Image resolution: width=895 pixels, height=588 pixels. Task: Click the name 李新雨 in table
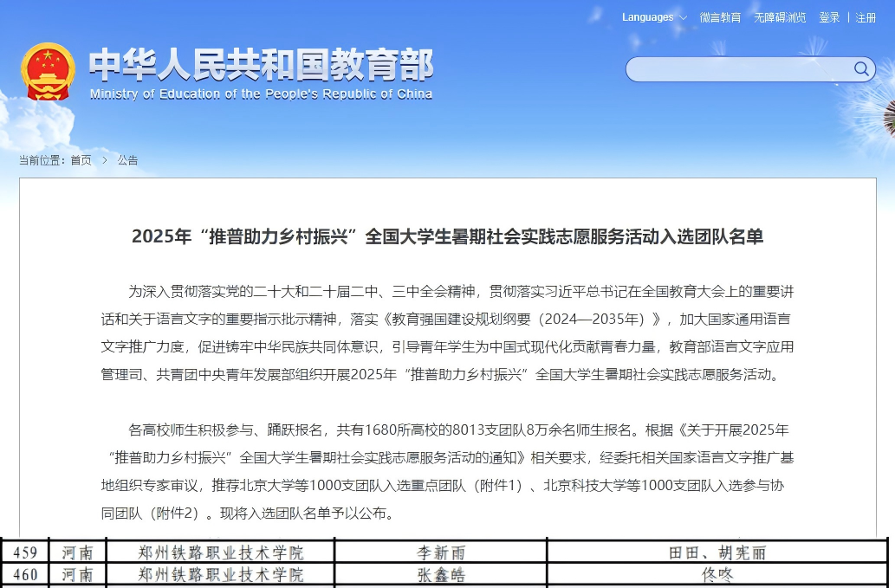point(441,552)
